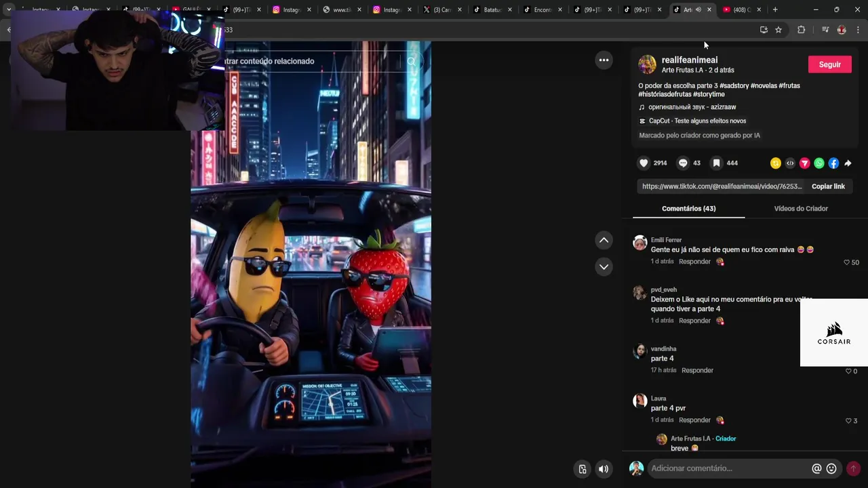Switch to the X (3) browser tab
The image size is (868, 488).
click(x=441, y=9)
